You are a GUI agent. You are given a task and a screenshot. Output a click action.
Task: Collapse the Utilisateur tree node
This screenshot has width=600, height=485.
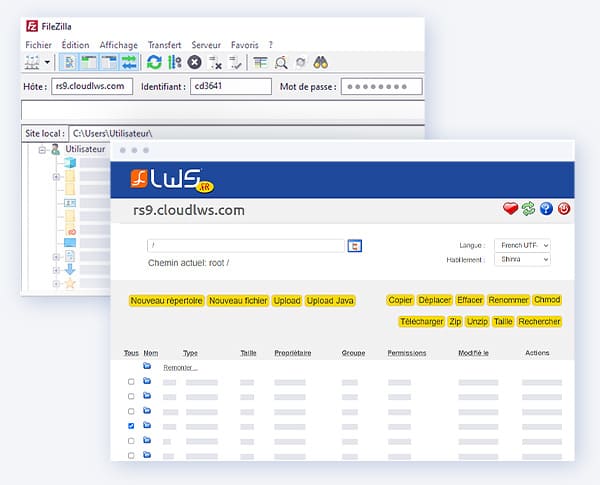[43, 150]
